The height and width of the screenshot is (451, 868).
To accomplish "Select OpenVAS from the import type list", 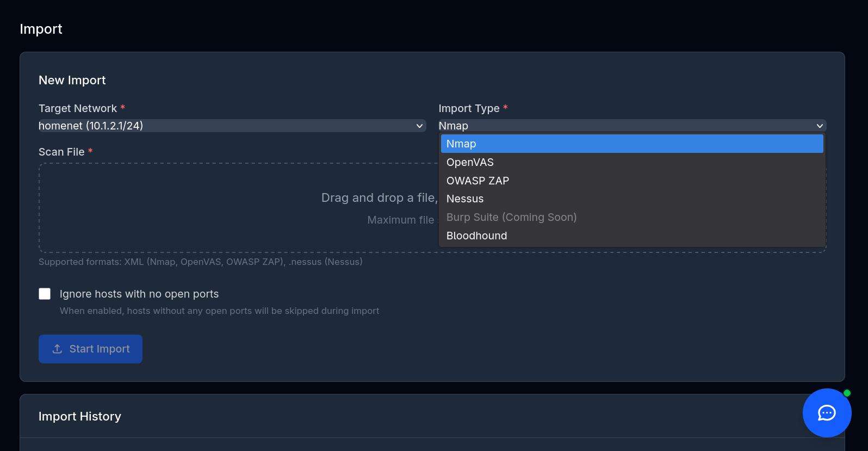I will click(x=632, y=162).
